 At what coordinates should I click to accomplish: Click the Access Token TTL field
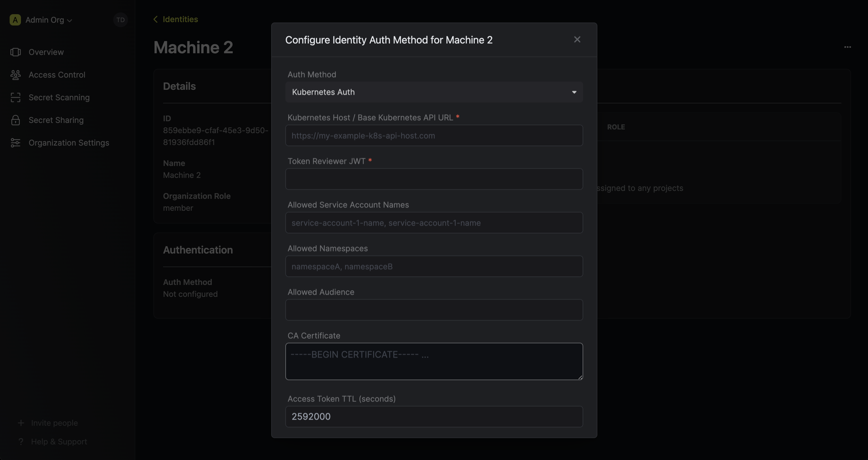(434, 416)
